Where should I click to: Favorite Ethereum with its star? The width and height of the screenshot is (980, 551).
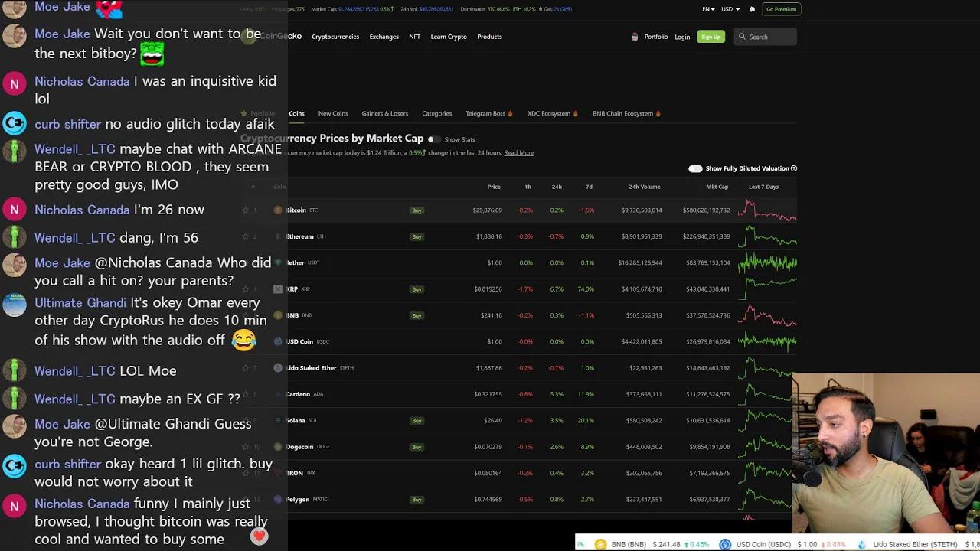coord(245,236)
